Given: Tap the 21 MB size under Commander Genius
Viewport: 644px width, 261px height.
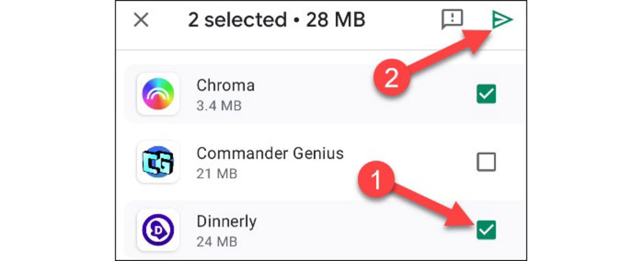Looking at the screenshot, I should pos(217,174).
